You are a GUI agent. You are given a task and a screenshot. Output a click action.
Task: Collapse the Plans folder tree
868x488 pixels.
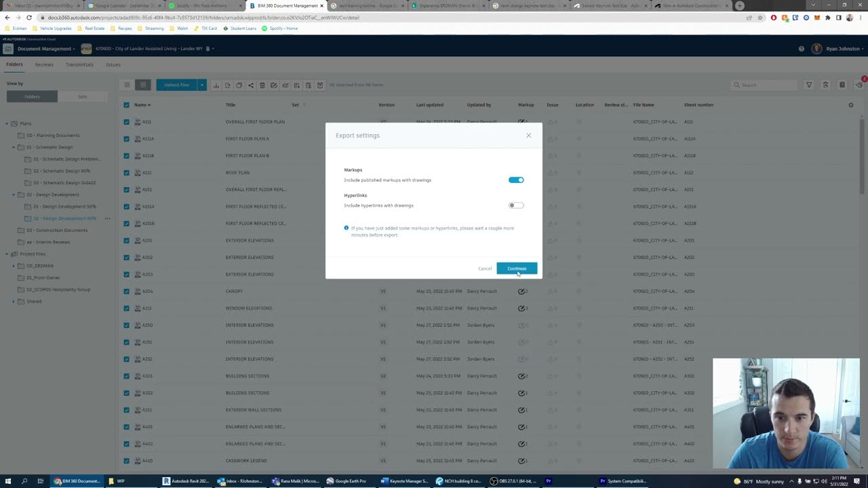[x=7, y=123]
